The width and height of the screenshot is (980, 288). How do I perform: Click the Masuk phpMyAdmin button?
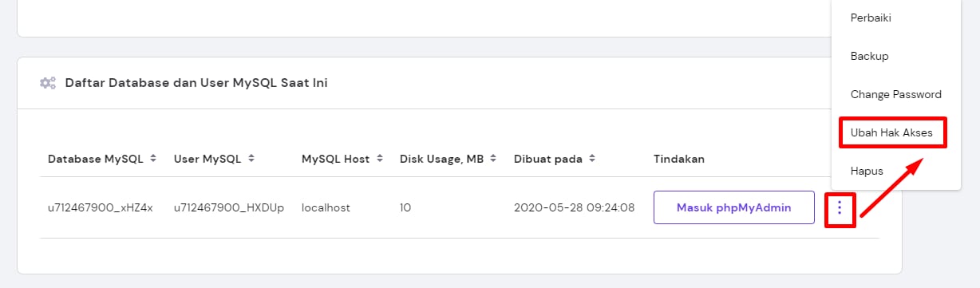tap(734, 207)
